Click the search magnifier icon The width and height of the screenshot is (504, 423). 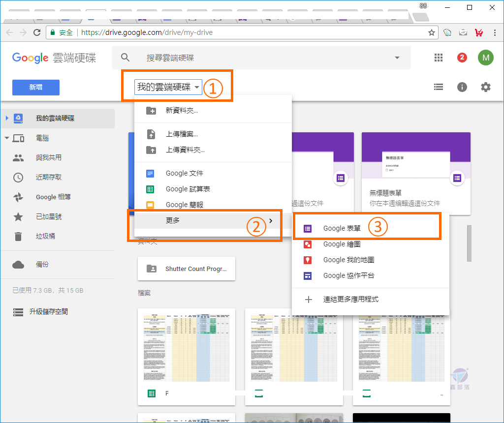click(x=125, y=58)
